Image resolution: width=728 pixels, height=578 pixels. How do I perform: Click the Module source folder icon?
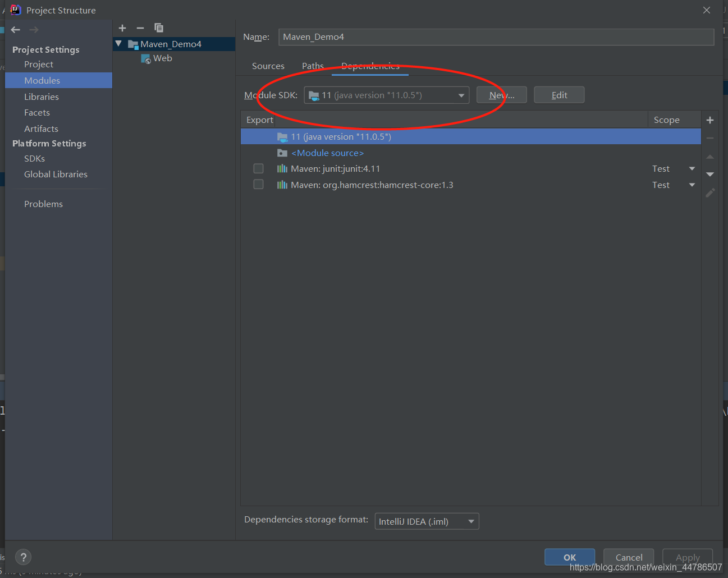point(282,153)
